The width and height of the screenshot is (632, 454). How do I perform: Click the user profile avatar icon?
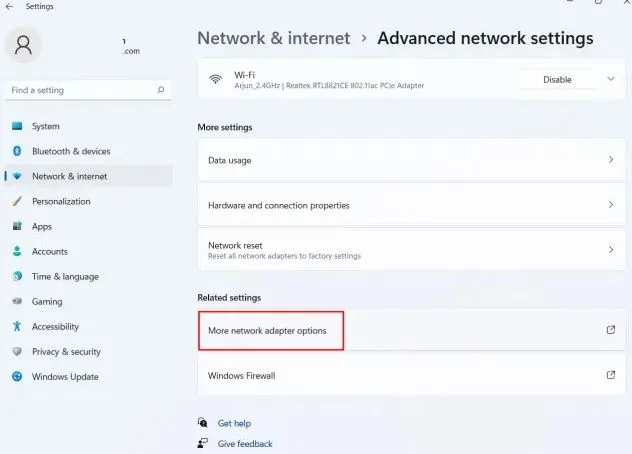tap(23, 44)
